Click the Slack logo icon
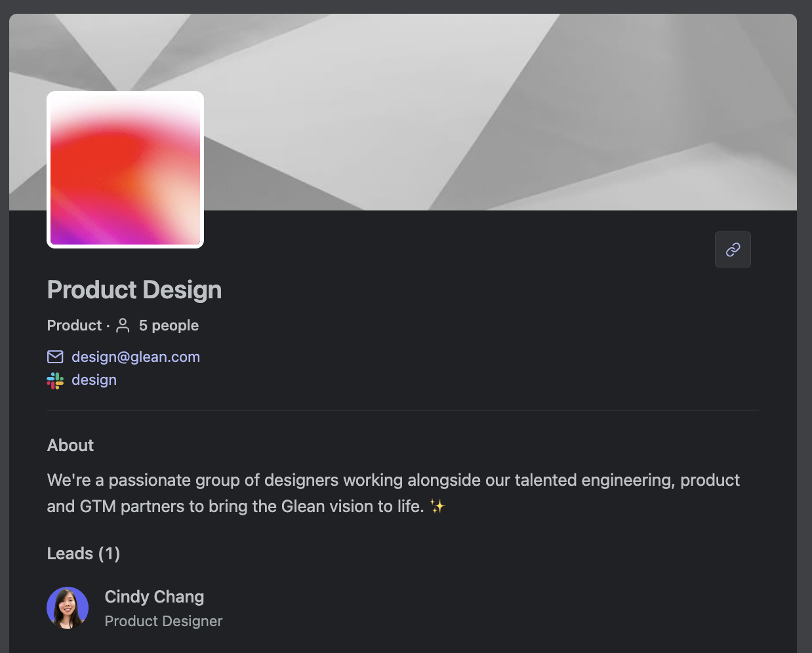Image resolution: width=812 pixels, height=653 pixels. (x=55, y=380)
